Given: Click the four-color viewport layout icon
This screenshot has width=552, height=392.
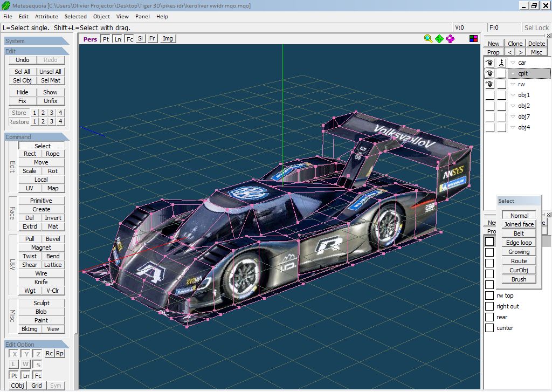Looking at the screenshot, I should [473, 39].
